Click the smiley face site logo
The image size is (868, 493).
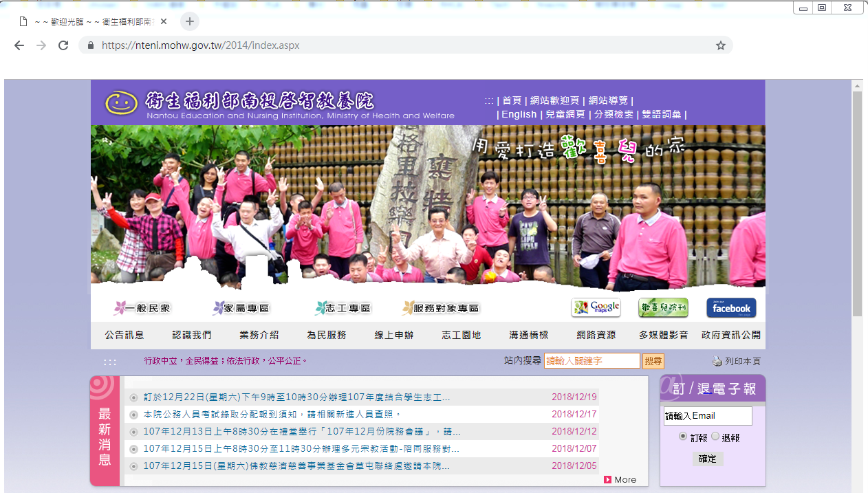pyautogui.click(x=121, y=103)
